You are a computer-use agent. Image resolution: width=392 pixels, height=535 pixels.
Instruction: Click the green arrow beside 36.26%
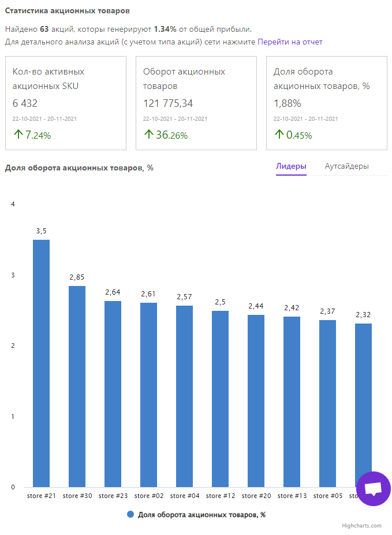(x=149, y=135)
